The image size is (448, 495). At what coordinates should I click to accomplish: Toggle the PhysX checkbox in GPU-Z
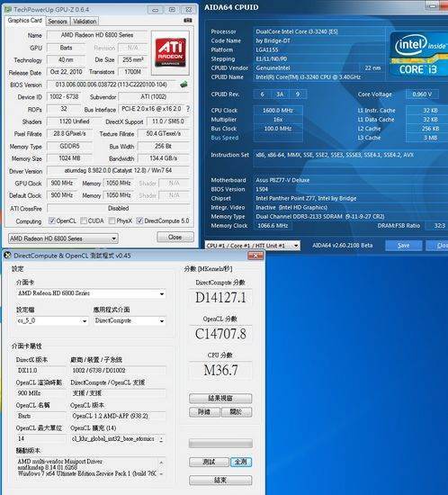coord(112,220)
